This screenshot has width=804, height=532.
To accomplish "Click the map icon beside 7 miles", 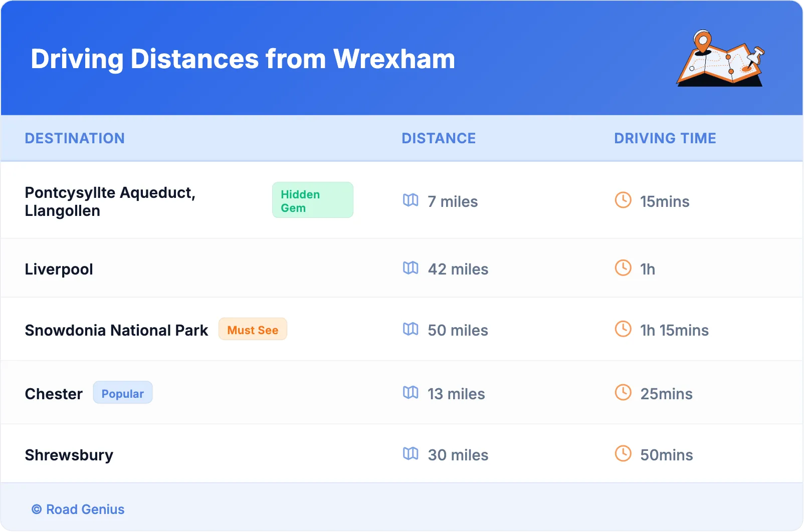I will click(411, 200).
